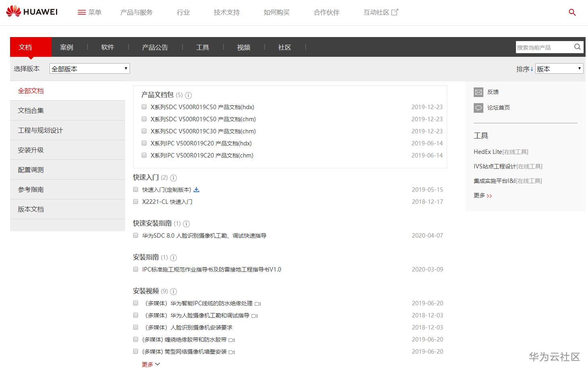This screenshot has width=588, height=373.
Task: Go to the 社区 tab
Action: click(285, 47)
